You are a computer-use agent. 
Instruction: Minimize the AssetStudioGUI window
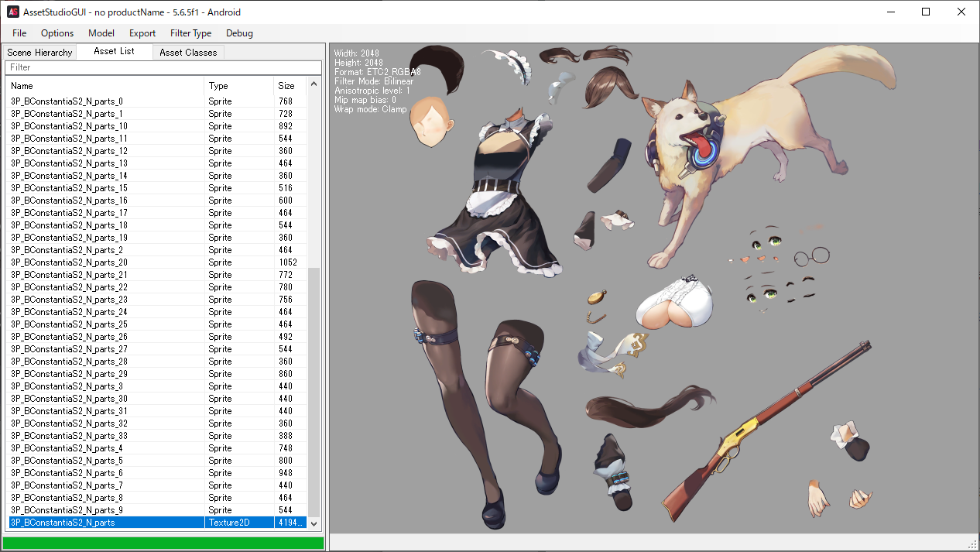[x=890, y=12]
